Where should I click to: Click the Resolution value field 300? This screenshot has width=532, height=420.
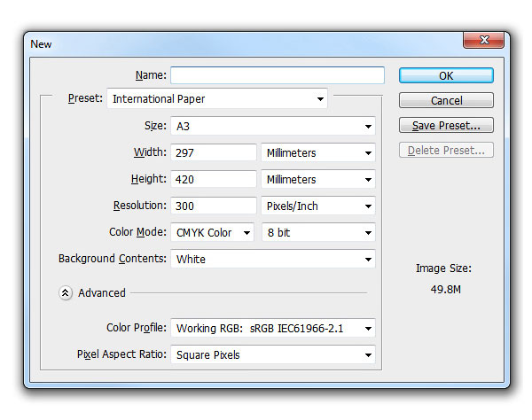tap(214, 206)
